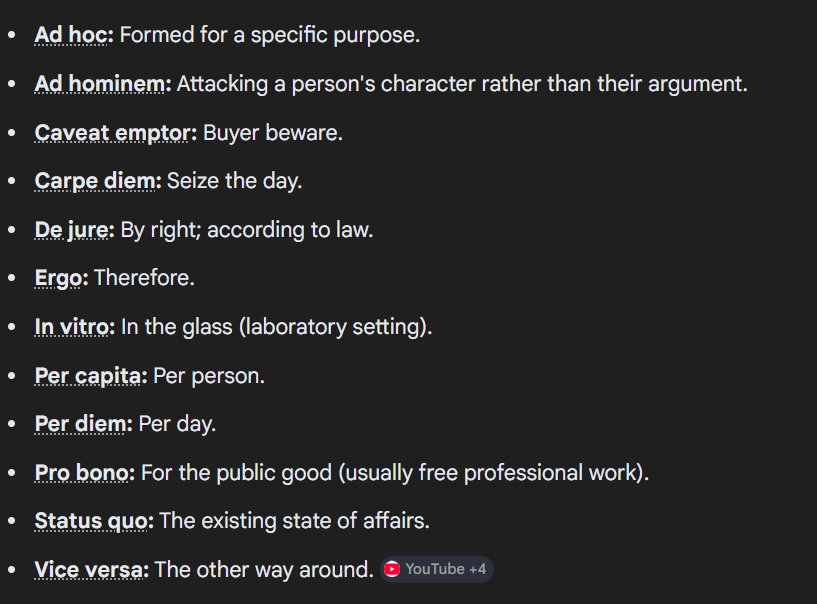Select the Caveat emptor link

point(113,132)
